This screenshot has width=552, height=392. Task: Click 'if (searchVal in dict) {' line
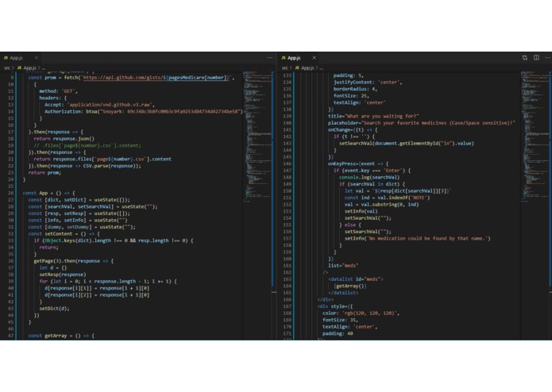coord(372,184)
